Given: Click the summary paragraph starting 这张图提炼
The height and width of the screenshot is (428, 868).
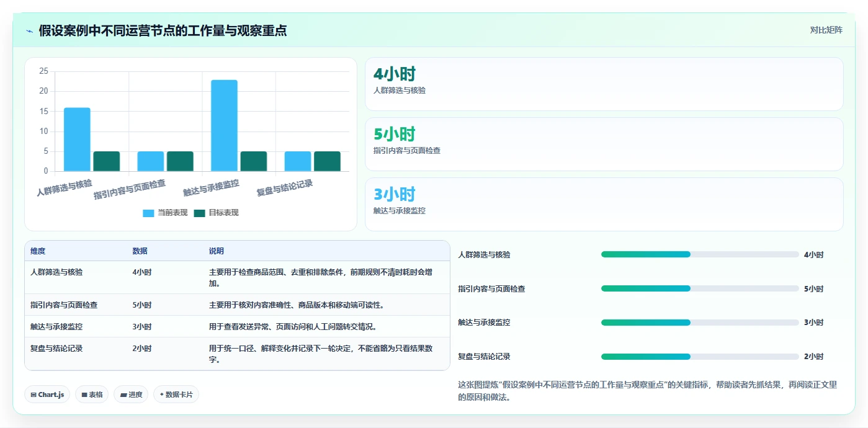Looking at the screenshot, I should point(647,391).
